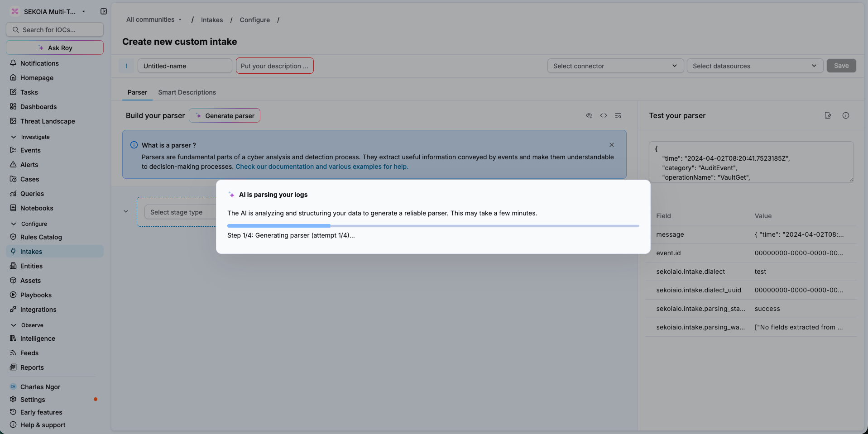Select the Parser tab
The image size is (868, 434).
coord(137,92)
